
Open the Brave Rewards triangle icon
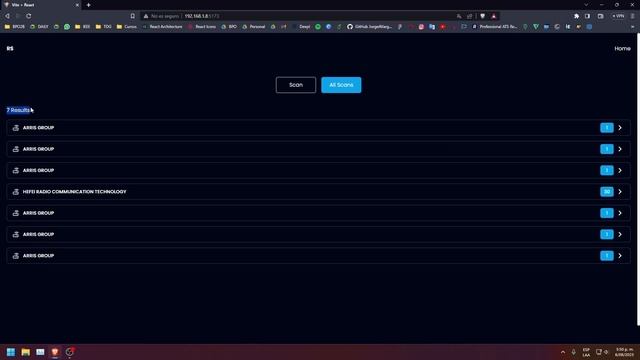493,16
